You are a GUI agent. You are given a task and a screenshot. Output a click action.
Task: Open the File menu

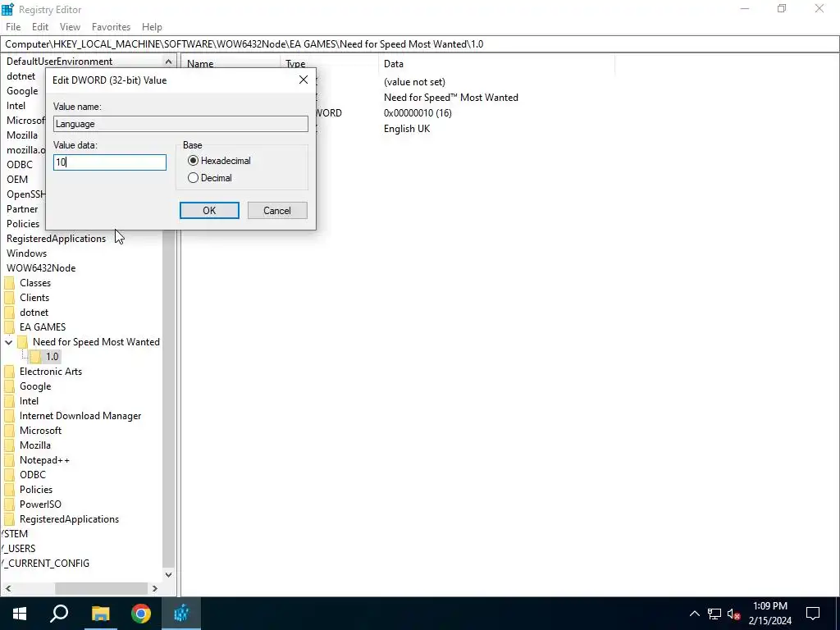tap(13, 27)
